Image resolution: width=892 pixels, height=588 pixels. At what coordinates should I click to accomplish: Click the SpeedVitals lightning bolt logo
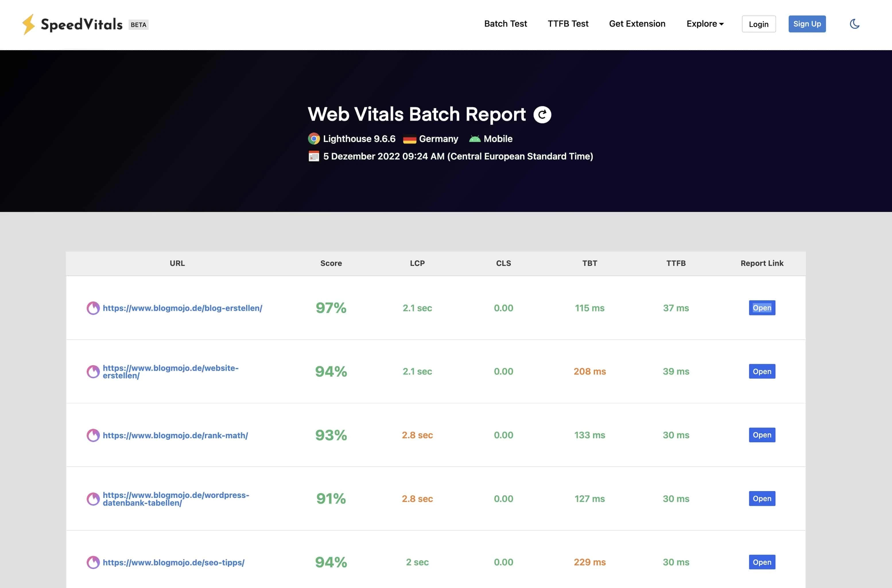pos(28,24)
